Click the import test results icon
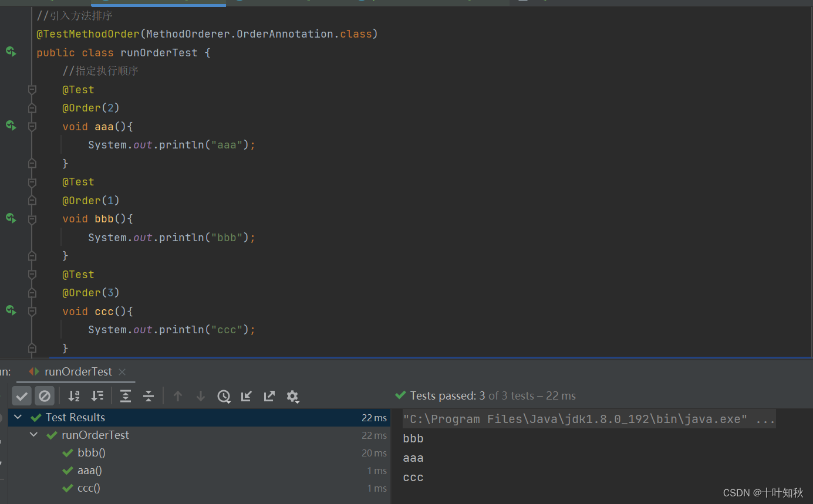The height and width of the screenshot is (504, 813). pyautogui.click(x=247, y=396)
